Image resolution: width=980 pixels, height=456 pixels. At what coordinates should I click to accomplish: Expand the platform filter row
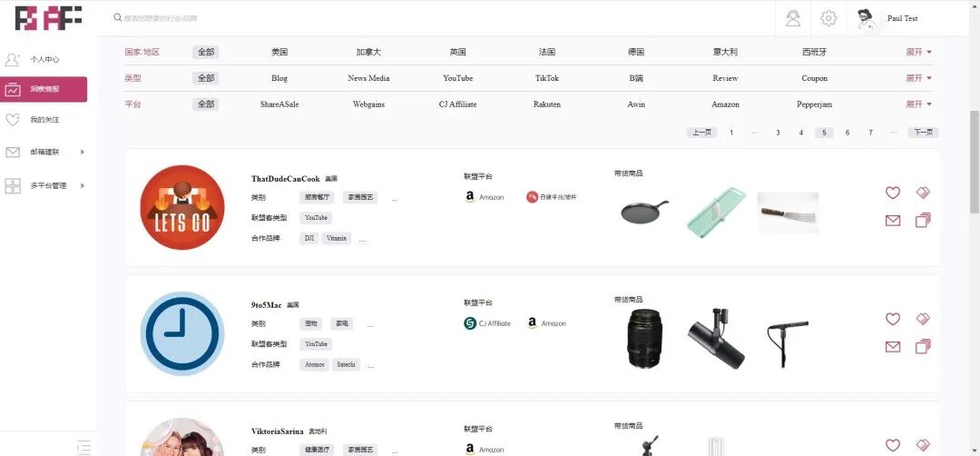tap(918, 104)
